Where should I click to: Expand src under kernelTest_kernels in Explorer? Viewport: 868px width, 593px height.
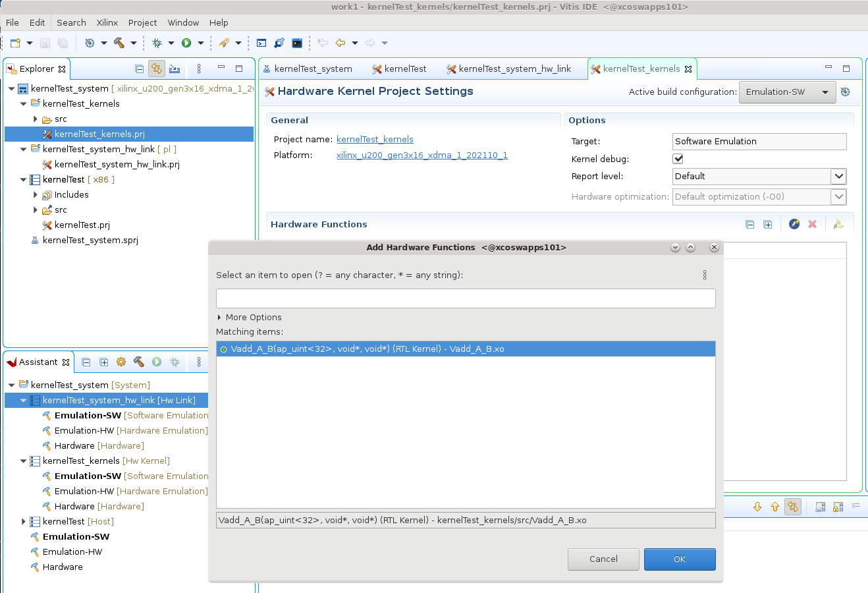click(x=36, y=119)
